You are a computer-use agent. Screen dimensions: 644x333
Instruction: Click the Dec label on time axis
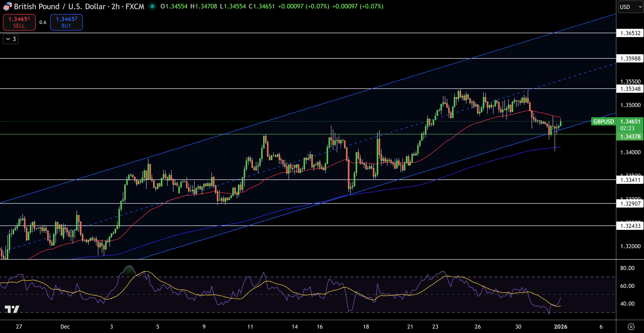pyautogui.click(x=65, y=326)
